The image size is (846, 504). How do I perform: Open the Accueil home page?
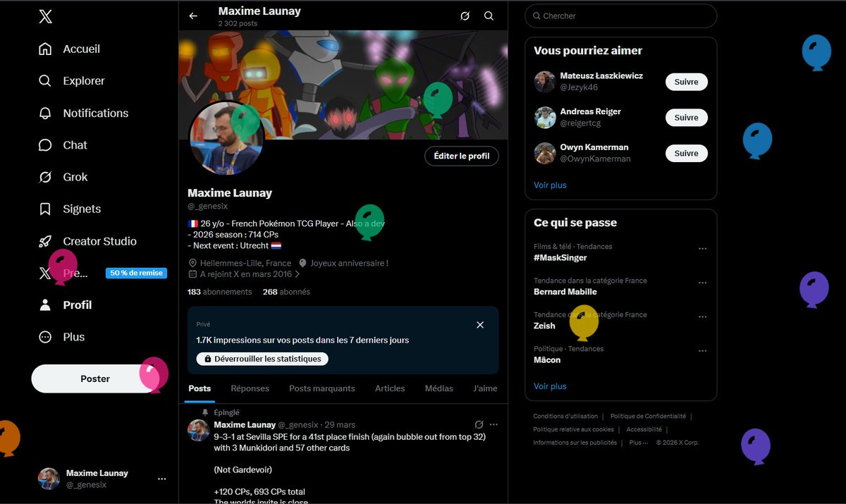click(x=70, y=49)
